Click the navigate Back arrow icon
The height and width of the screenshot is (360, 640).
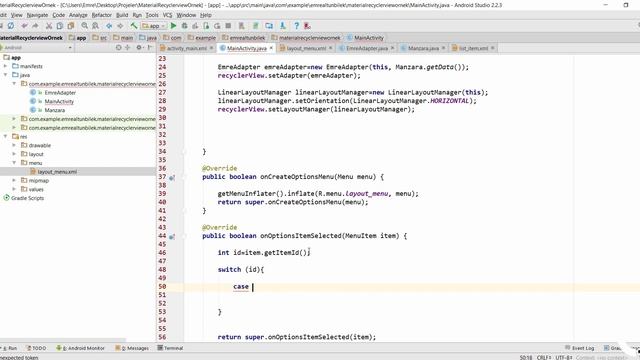(x=109, y=26)
